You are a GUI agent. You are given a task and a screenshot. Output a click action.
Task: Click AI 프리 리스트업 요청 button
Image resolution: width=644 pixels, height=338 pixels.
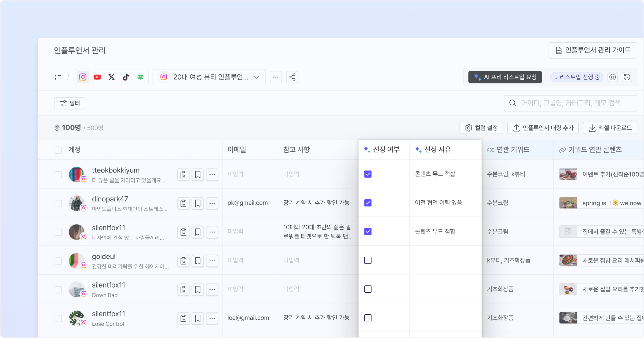click(505, 77)
